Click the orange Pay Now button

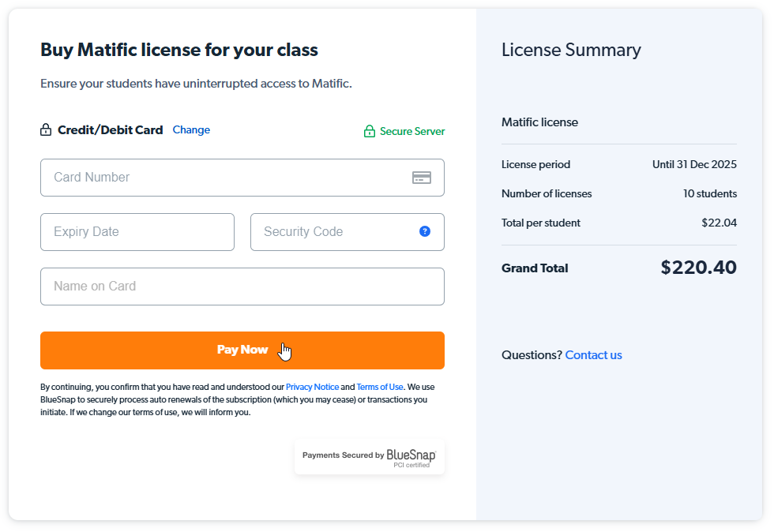242,350
